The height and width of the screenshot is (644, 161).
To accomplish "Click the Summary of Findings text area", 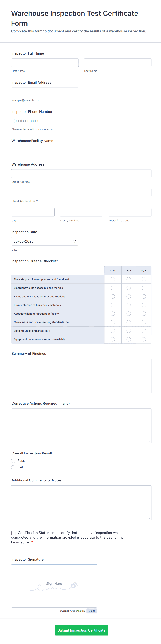I will [x=81, y=376].
